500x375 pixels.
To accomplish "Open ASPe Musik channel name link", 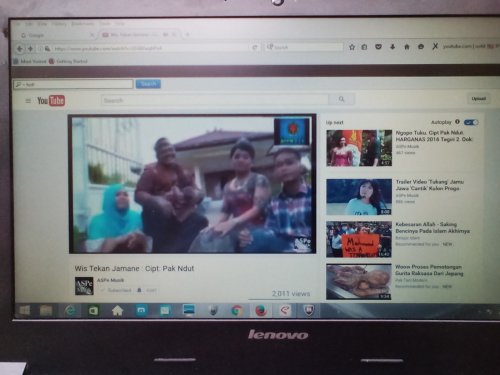I will coord(111,280).
